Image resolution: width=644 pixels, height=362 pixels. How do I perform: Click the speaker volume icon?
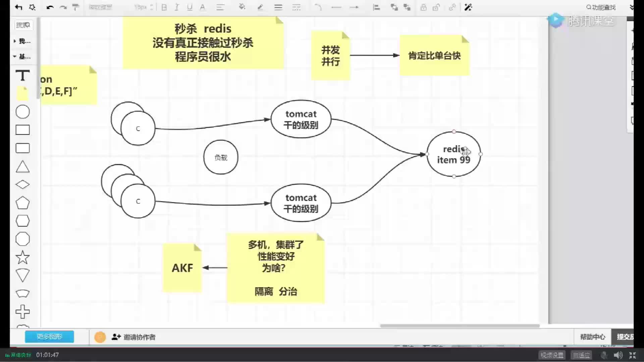click(618, 355)
